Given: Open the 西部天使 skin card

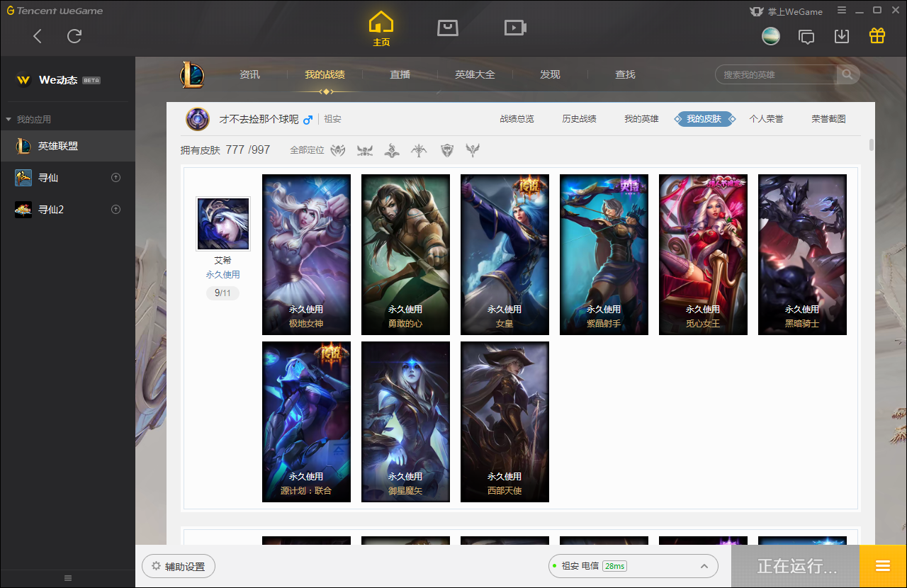Looking at the screenshot, I should pyautogui.click(x=505, y=422).
